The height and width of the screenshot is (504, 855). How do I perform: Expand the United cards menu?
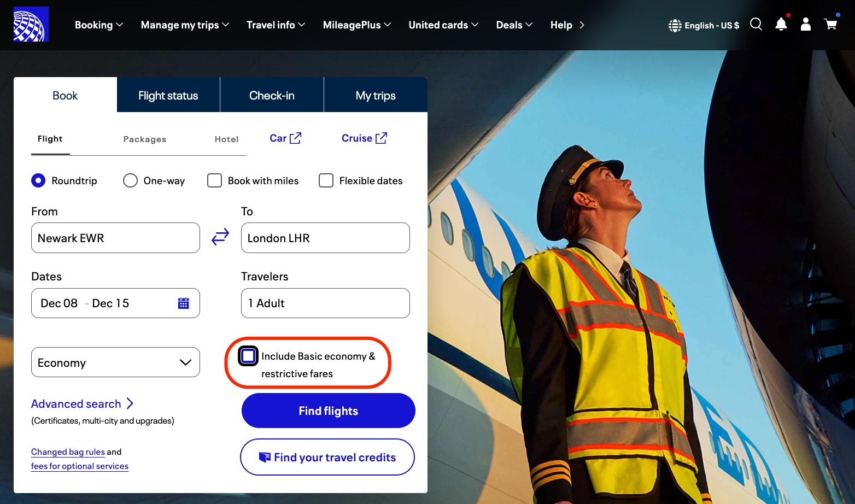tap(443, 25)
